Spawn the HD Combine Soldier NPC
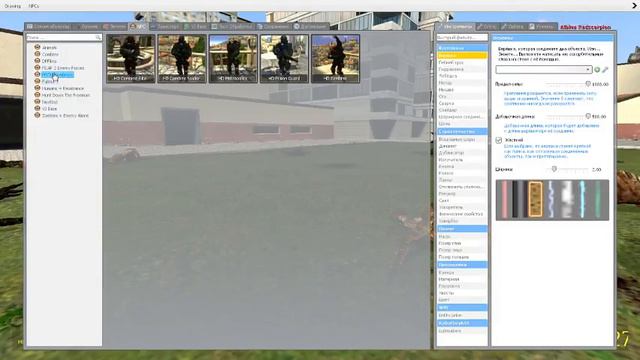The width and height of the screenshot is (640, 360). [182, 58]
